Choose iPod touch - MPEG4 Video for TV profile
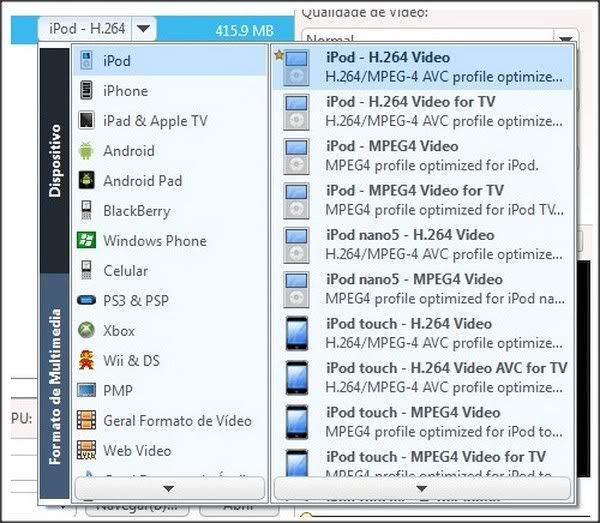600x523 pixels. click(422, 462)
